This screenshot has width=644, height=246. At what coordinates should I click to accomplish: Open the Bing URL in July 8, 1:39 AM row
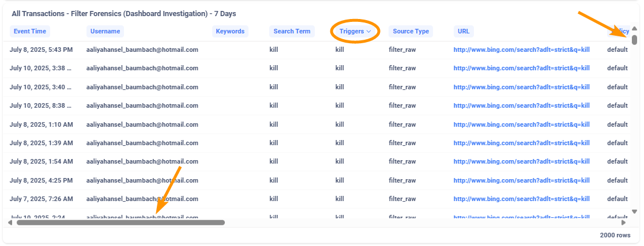click(522, 143)
